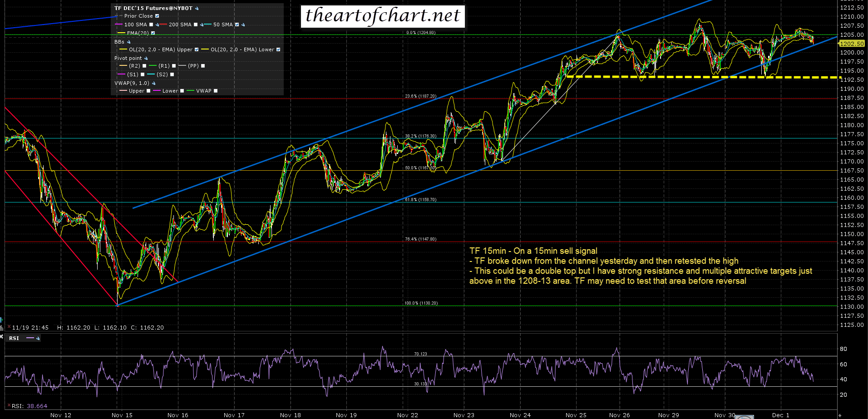Click the 200 SMA wrench icon

[201, 25]
